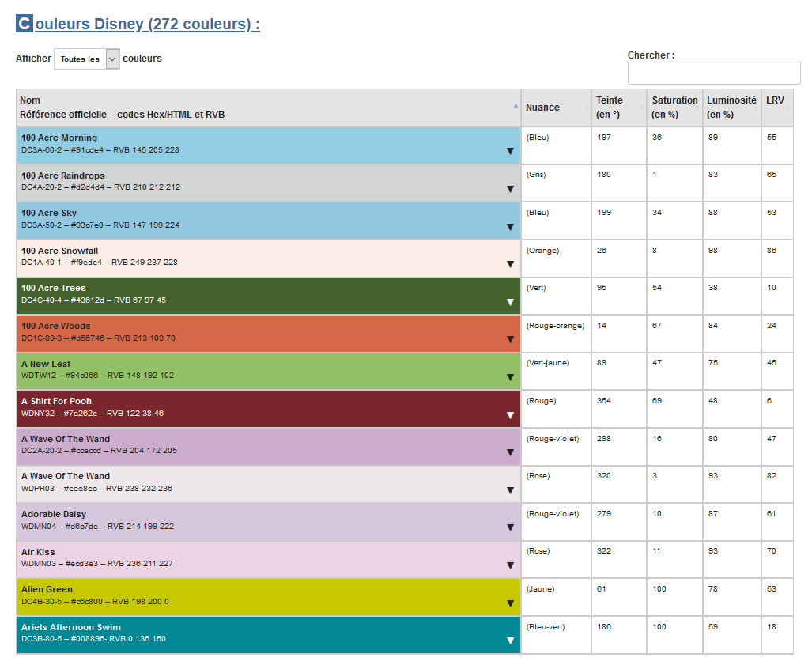Open the 100 Acre Woods disclosure triangle
The width and height of the screenshot is (812, 669).
(510, 338)
